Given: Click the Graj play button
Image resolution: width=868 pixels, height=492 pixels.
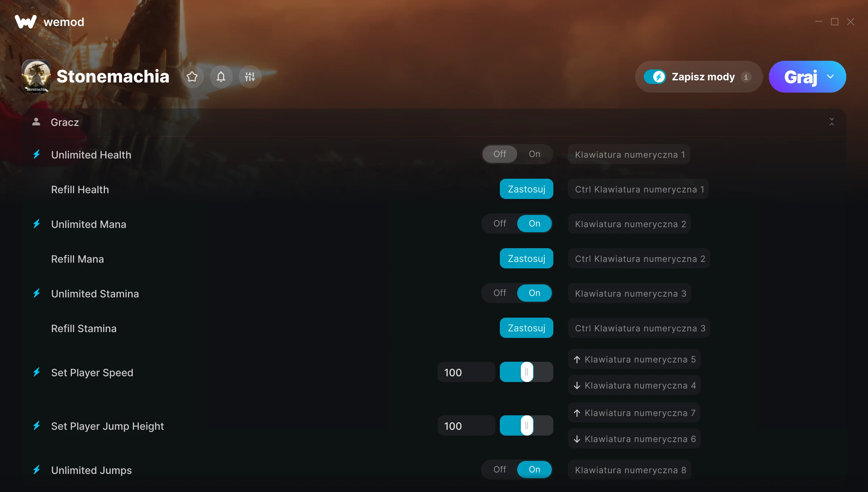Looking at the screenshot, I should coord(800,77).
